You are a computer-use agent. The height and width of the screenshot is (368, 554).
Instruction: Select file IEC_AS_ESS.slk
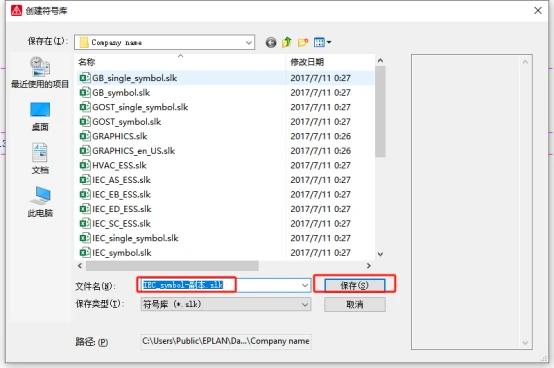click(x=121, y=180)
